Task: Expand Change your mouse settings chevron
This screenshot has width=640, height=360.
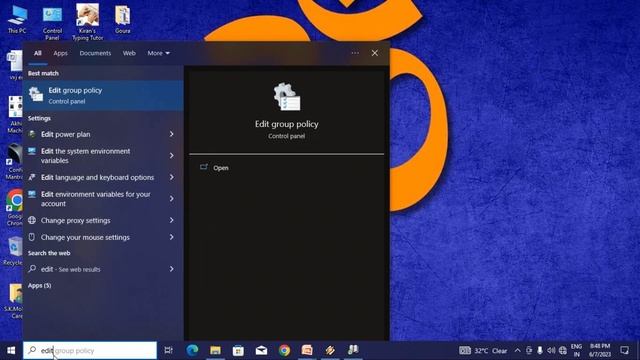Action: point(172,237)
